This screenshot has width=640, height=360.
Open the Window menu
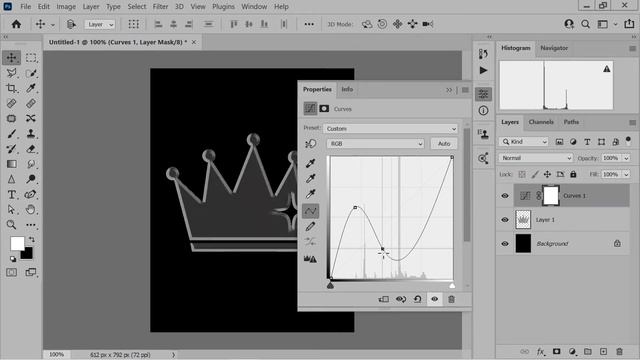point(254,7)
